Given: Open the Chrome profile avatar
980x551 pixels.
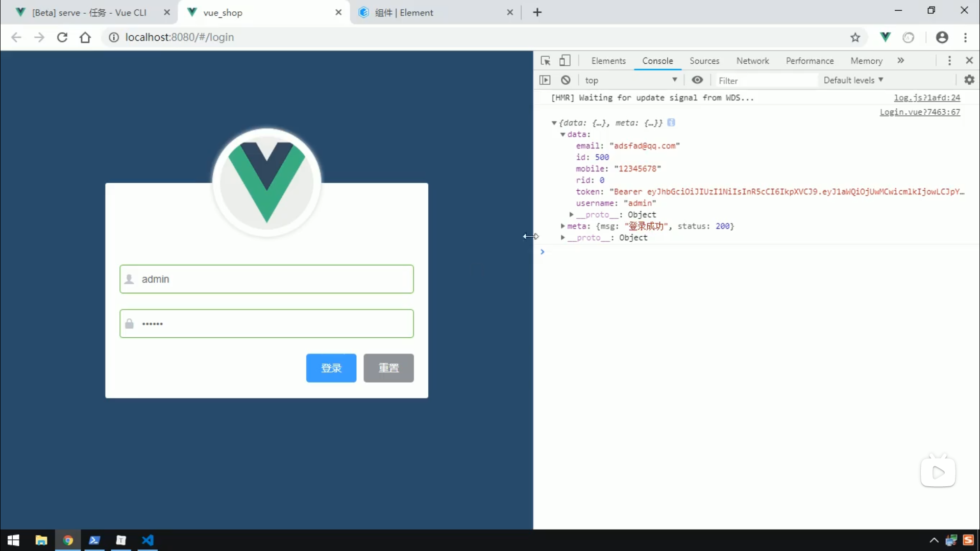Looking at the screenshot, I should click(x=942, y=37).
